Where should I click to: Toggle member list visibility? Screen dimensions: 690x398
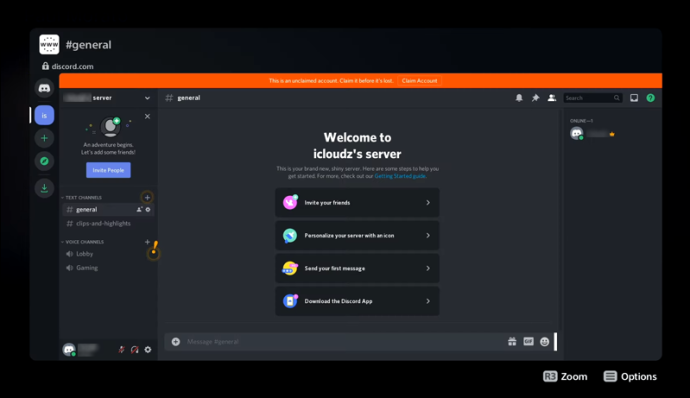[552, 98]
